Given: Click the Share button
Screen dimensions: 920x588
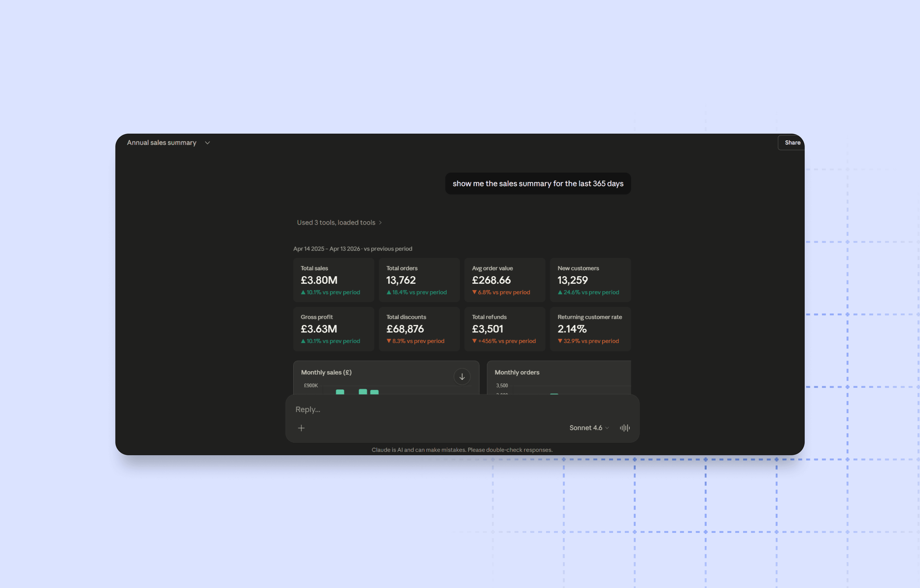Looking at the screenshot, I should pos(792,143).
